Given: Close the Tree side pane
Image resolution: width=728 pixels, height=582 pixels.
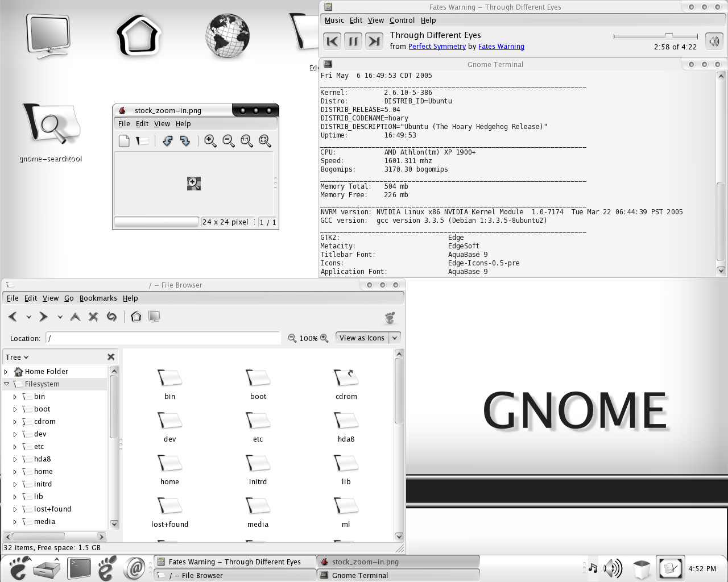Looking at the screenshot, I should coord(111,357).
